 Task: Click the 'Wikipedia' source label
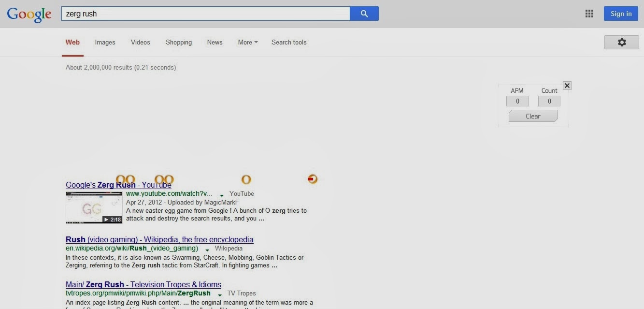coord(229,248)
